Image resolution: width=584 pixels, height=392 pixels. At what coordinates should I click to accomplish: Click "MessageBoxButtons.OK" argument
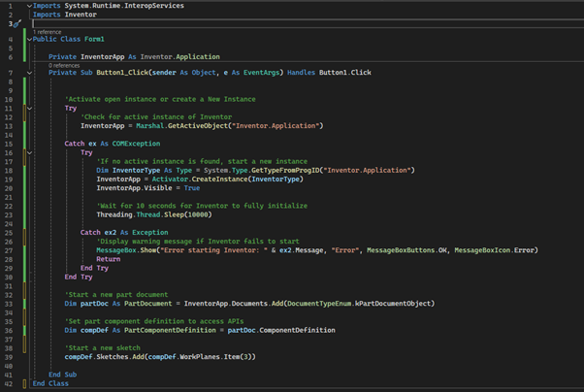406,250
